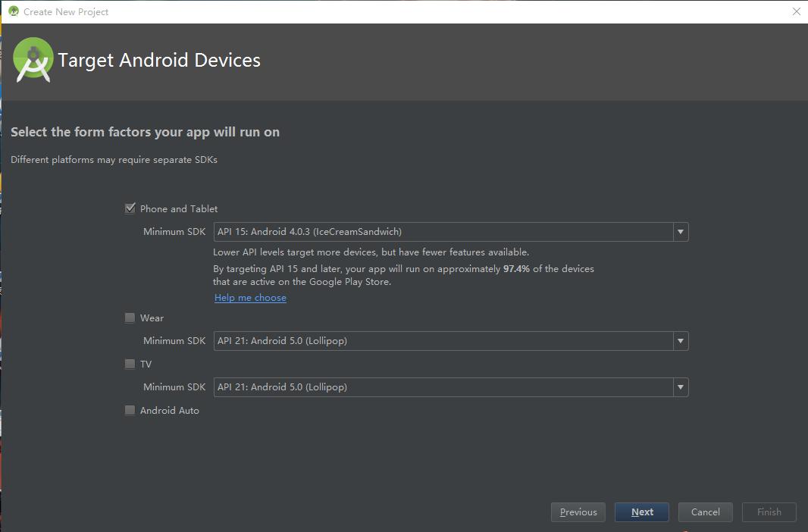This screenshot has height=532, width=808.
Task: Open the "Help me choose" link
Action: [x=250, y=298]
